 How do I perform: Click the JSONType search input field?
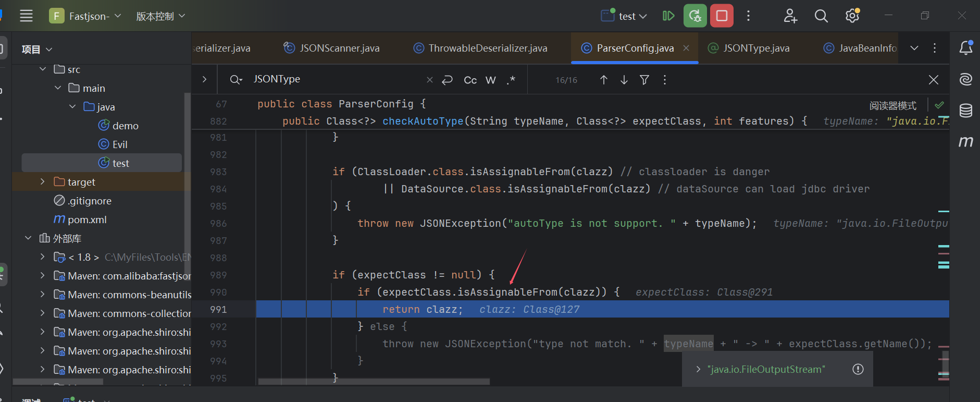click(x=336, y=79)
